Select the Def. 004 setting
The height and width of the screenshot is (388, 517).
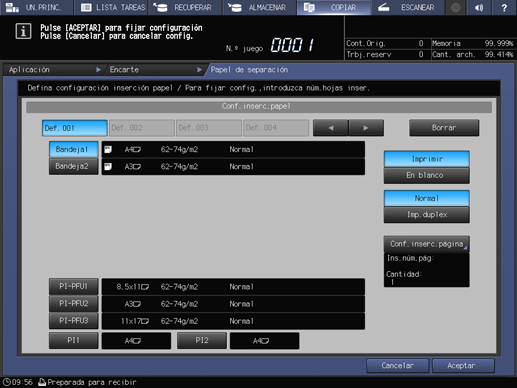(276, 128)
